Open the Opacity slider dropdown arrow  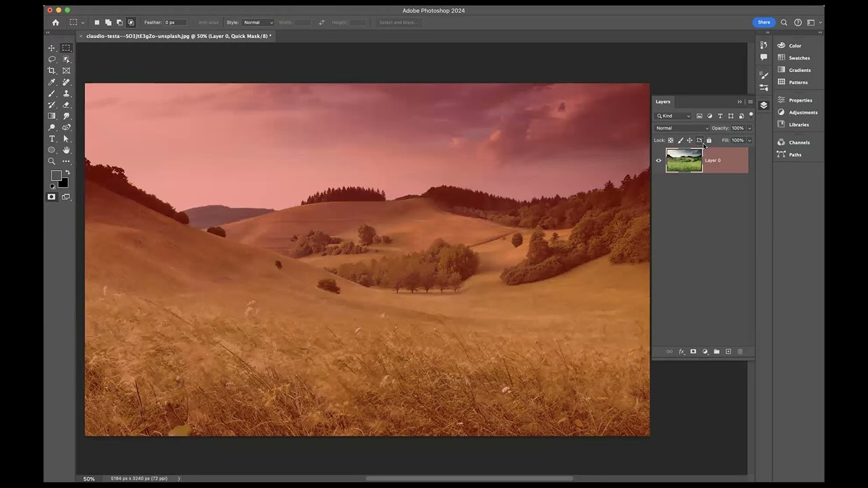(x=749, y=128)
